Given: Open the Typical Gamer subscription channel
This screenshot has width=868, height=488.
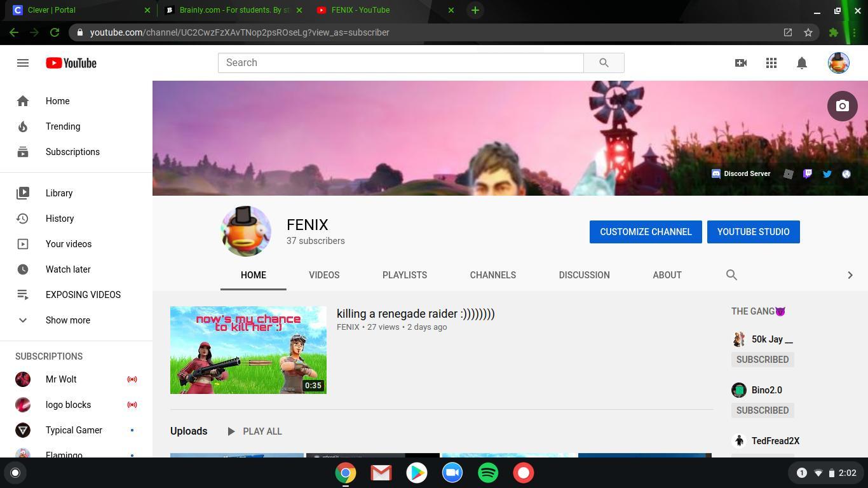Looking at the screenshot, I should coord(76,430).
